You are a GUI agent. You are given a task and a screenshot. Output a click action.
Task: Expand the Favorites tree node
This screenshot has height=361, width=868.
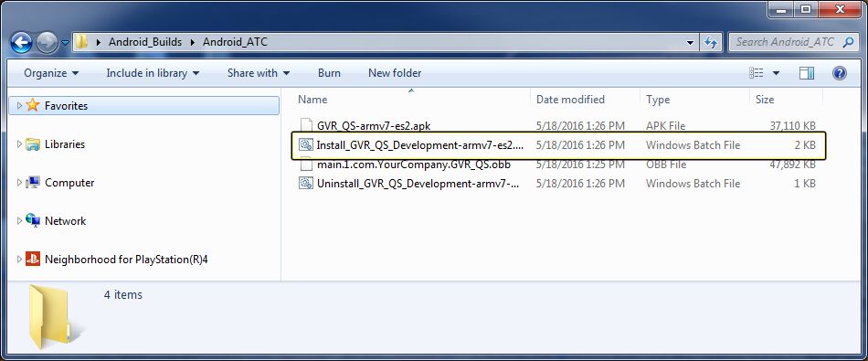click(x=19, y=106)
